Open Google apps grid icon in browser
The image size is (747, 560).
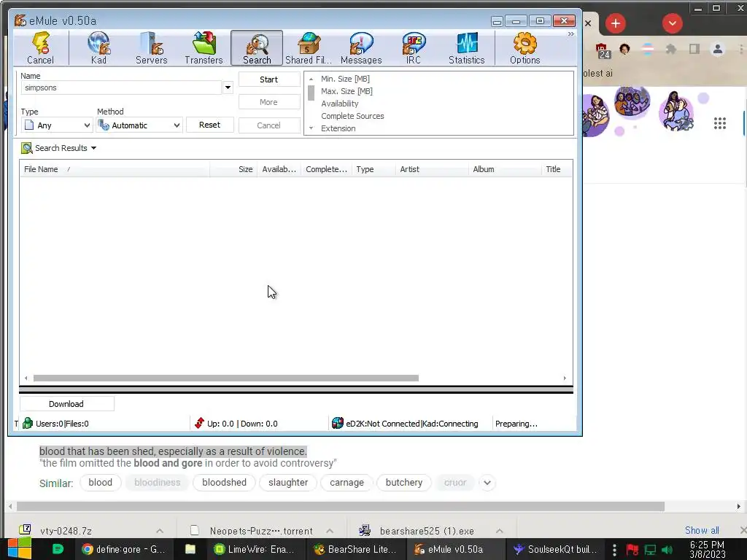(x=720, y=123)
